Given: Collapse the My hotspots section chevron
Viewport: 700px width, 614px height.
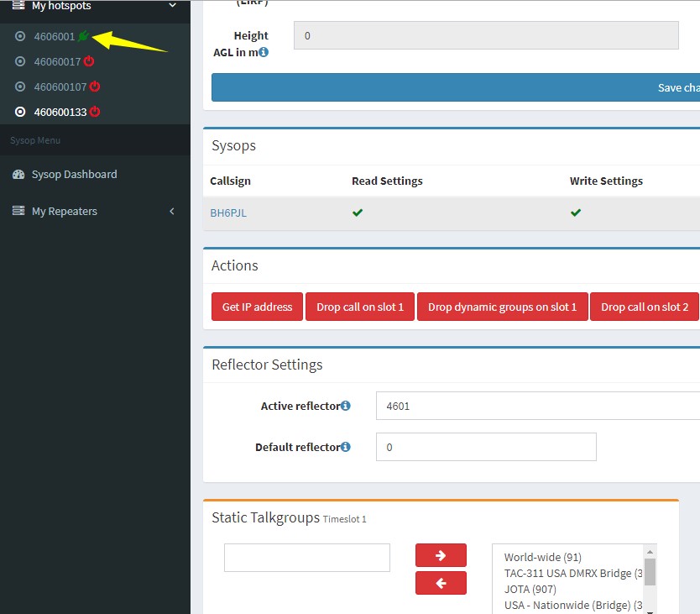Looking at the screenshot, I should click(x=172, y=6).
